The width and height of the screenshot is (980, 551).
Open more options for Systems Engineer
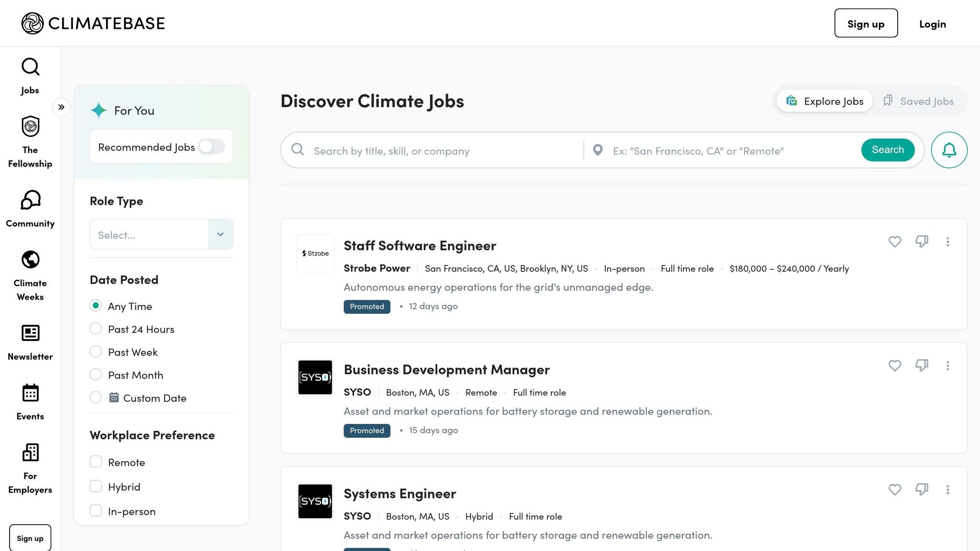(947, 489)
